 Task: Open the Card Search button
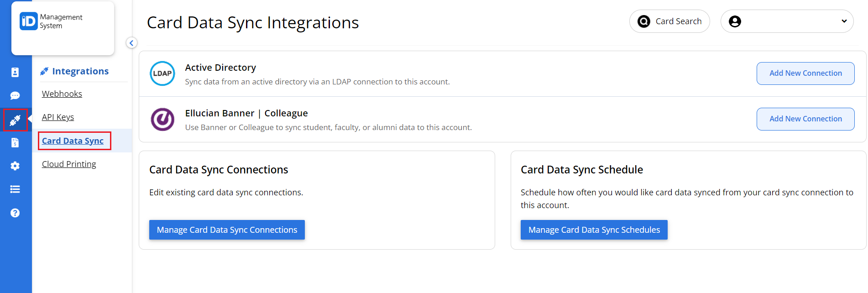[x=669, y=21]
